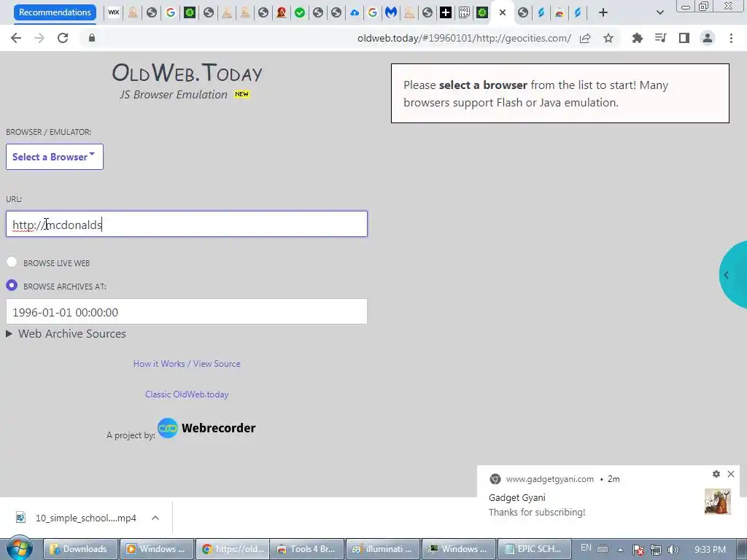The width and height of the screenshot is (747, 560).
Task: Switch to the black plus-icon tab
Action: click(446, 13)
